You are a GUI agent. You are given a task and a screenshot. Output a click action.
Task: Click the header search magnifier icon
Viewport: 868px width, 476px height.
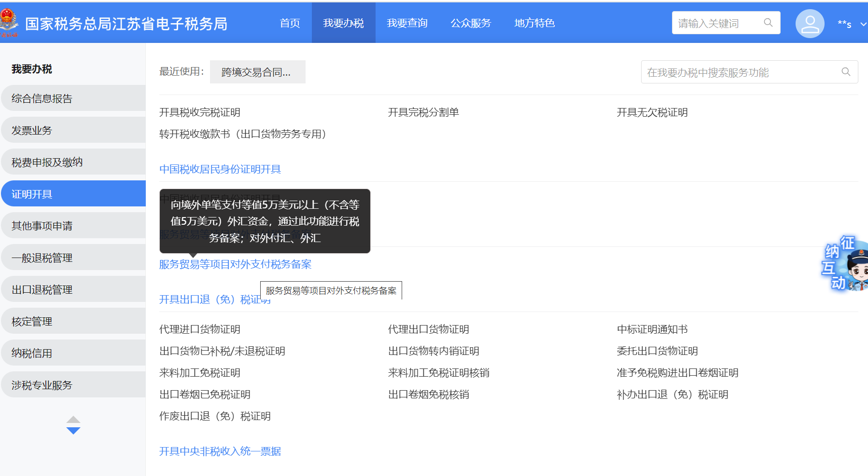(x=768, y=23)
